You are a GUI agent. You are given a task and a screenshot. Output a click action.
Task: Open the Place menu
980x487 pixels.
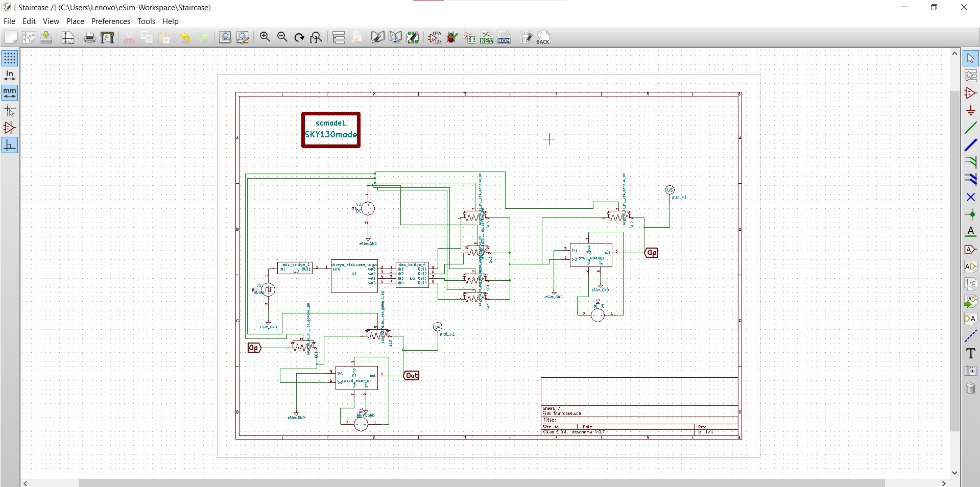[x=75, y=21]
